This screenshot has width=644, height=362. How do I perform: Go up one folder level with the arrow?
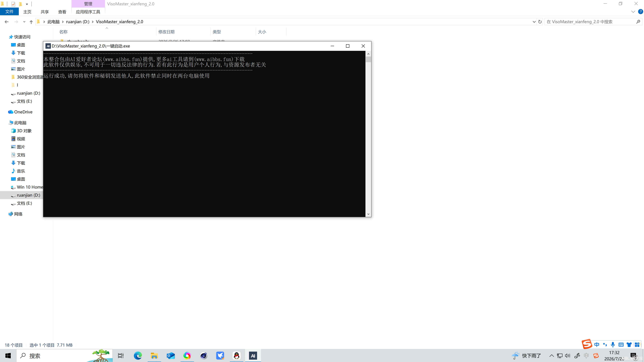[31, 22]
